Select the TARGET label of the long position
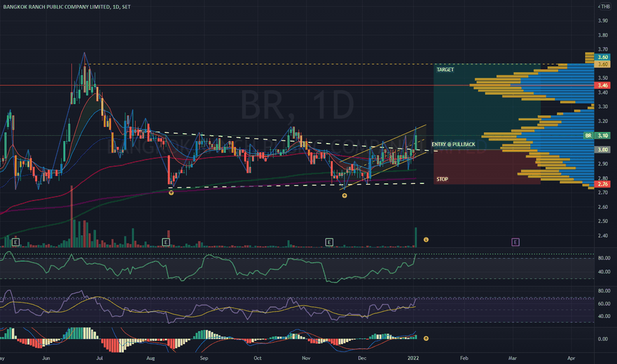This screenshot has width=617, height=364. (x=445, y=69)
